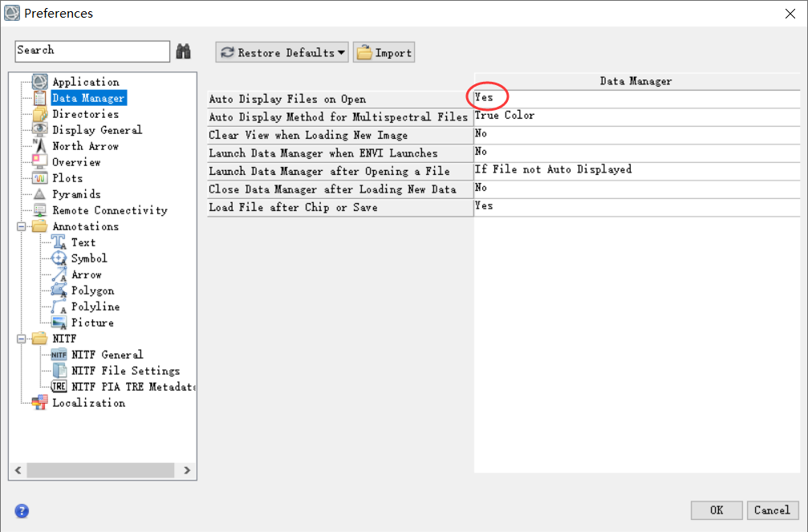Click Clear View when Loading New Image label
Viewport: 808px width, 532px height.
(308, 135)
